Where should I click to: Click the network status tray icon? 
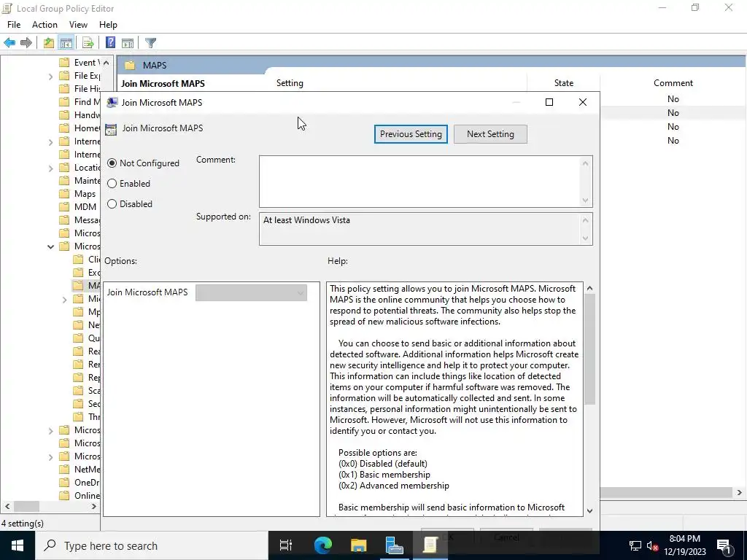pos(635,545)
